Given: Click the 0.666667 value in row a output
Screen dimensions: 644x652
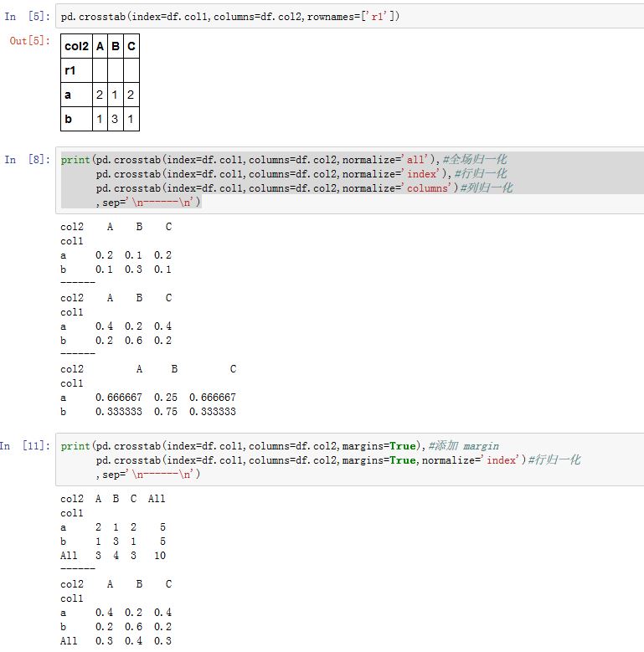Looking at the screenshot, I should (119, 398).
